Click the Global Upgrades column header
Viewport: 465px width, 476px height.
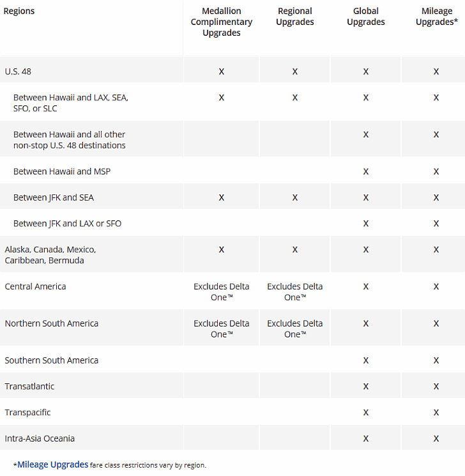click(365, 17)
